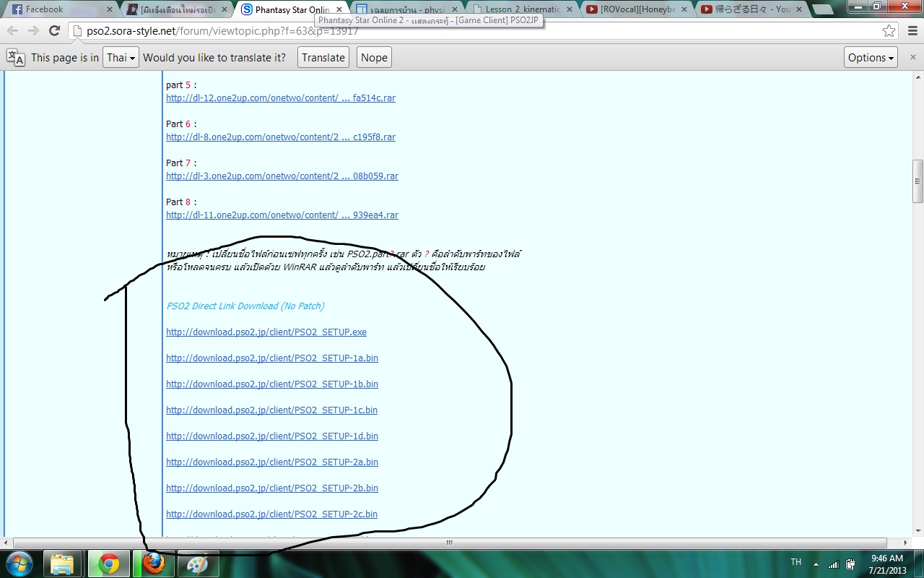The height and width of the screenshot is (578, 924).
Task: Switch the TH input language indicator
Action: 796,562
